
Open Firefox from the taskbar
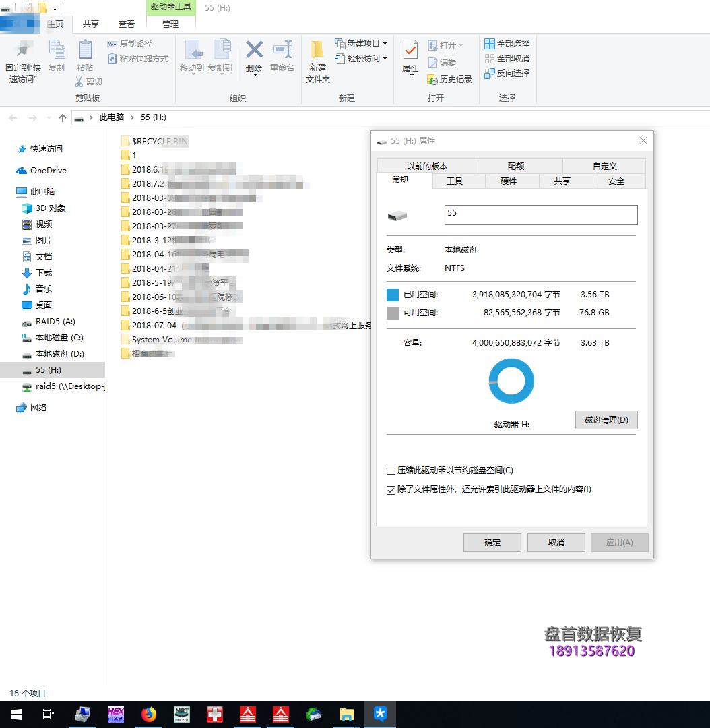pos(149,714)
